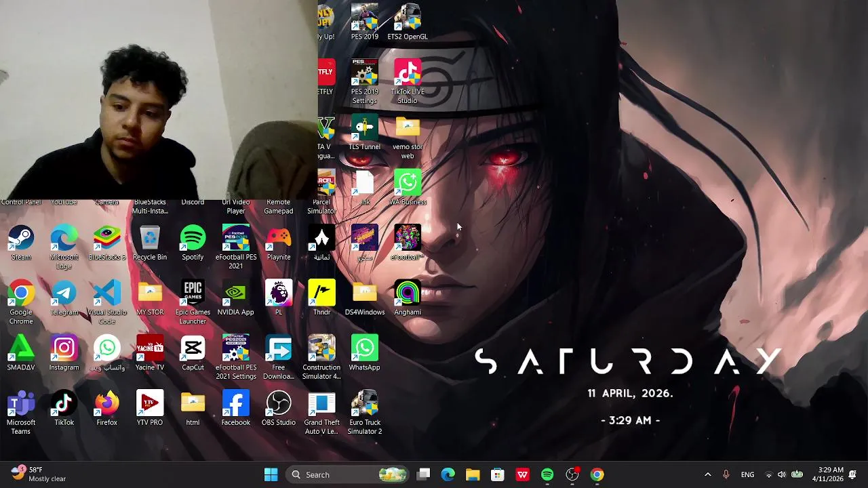Launch Microsoft Edge from the desktop
Image resolution: width=868 pixels, height=488 pixels.
pyautogui.click(x=64, y=248)
